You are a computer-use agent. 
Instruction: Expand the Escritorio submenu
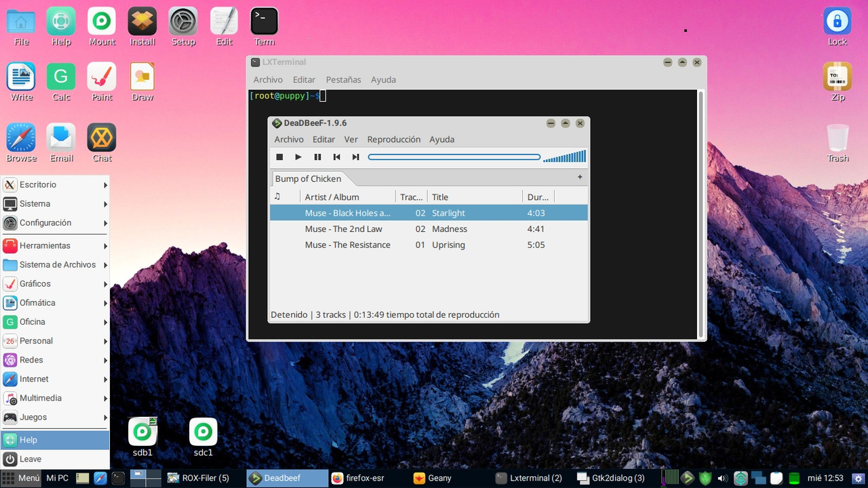55,185
